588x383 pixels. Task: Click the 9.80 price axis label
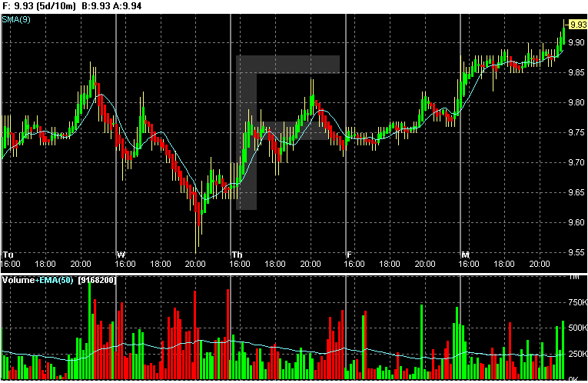[x=576, y=102]
